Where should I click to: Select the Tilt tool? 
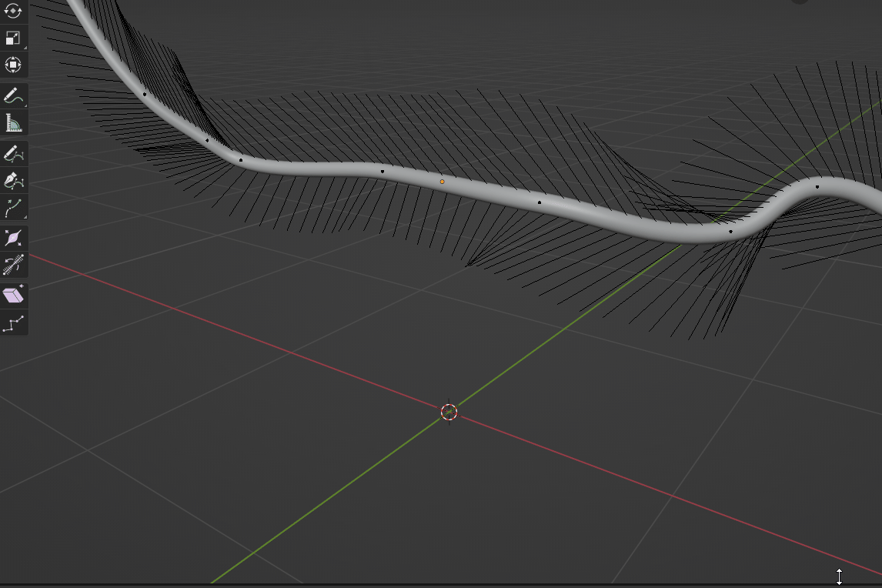pyautogui.click(x=13, y=265)
